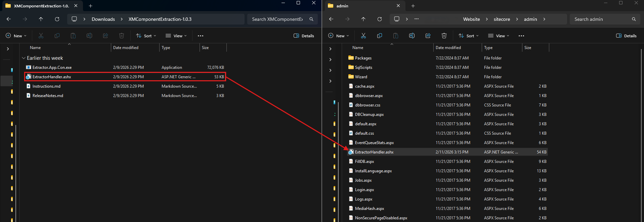
Task: Sort by Size column in left window
Action: 213,48
